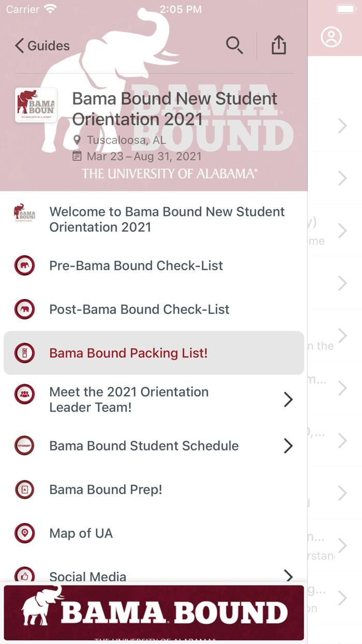Tap the Bama Bound banner at the bottom
The height and width of the screenshot is (644, 362).
point(154,612)
